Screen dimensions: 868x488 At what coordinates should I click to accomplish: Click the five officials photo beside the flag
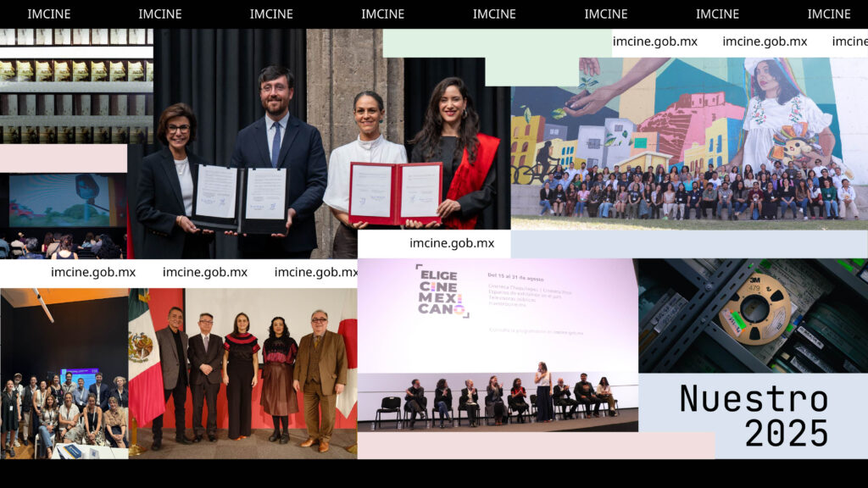pos(242,373)
